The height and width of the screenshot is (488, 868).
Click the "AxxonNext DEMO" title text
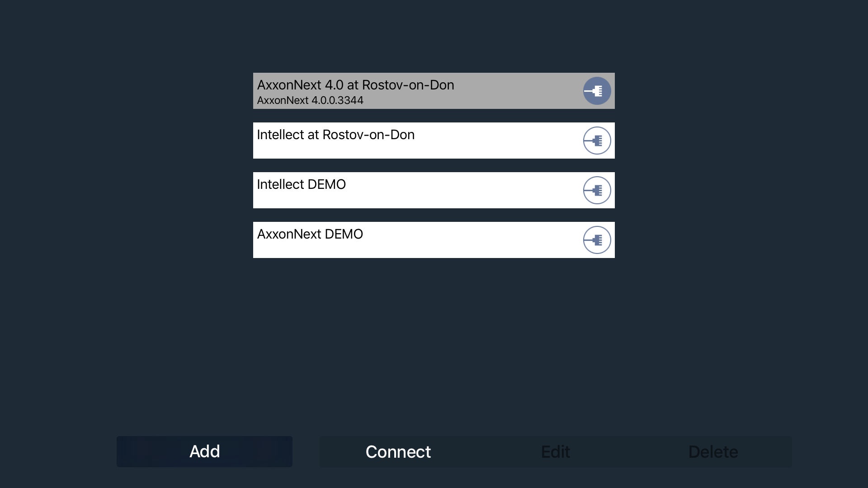(x=310, y=234)
